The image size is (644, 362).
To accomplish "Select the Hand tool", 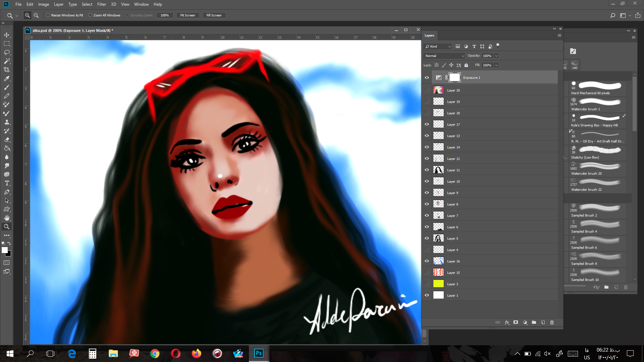I will (7, 218).
